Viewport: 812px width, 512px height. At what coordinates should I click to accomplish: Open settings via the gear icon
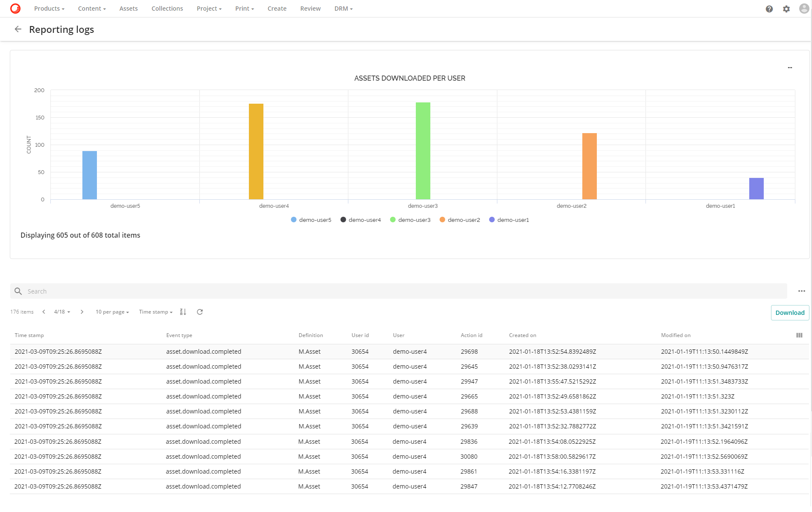[x=786, y=9]
